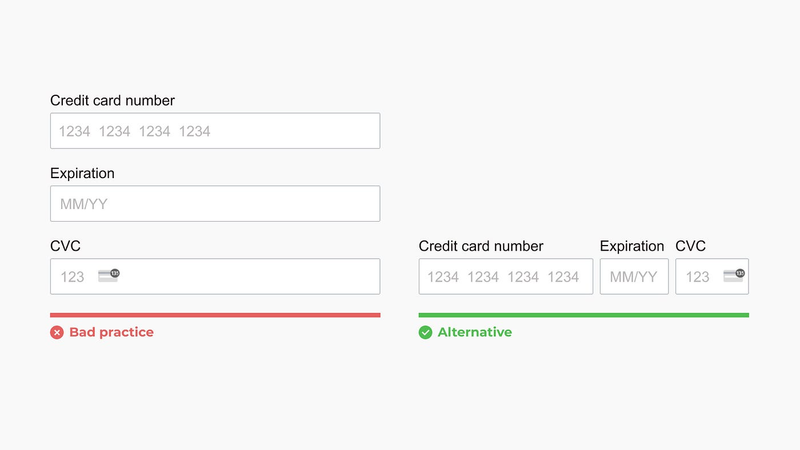Click the compact form's Credit card number label
Screen dimensions: 800x450
[x=481, y=246]
